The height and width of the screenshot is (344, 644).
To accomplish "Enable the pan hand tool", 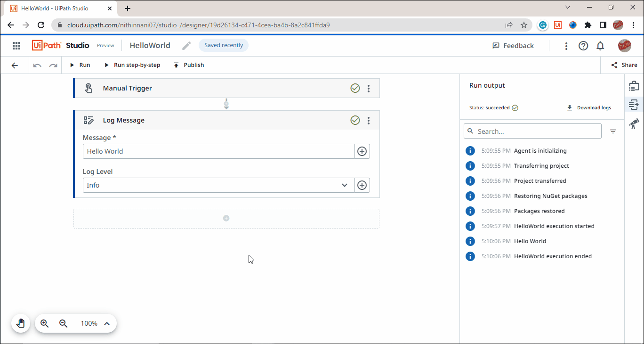I will [x=21, y=323].
